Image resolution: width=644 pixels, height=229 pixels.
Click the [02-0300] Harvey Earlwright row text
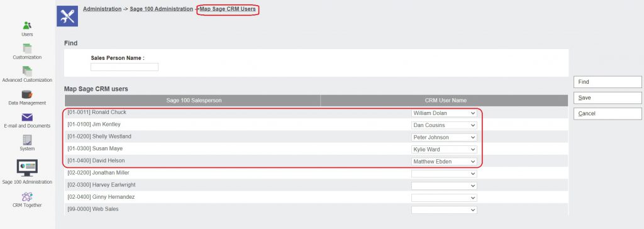(x=101, y=185)
